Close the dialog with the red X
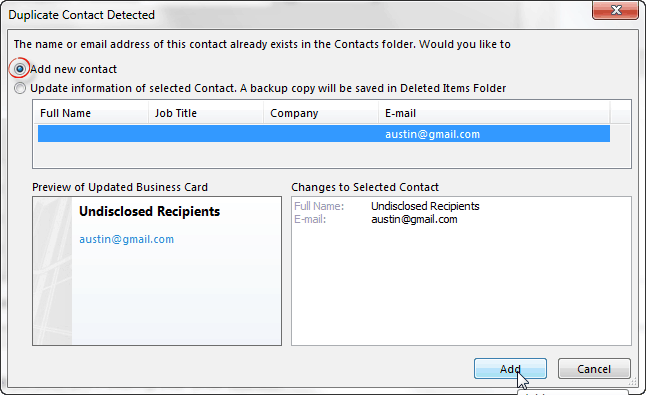 [x=616, y=10]
